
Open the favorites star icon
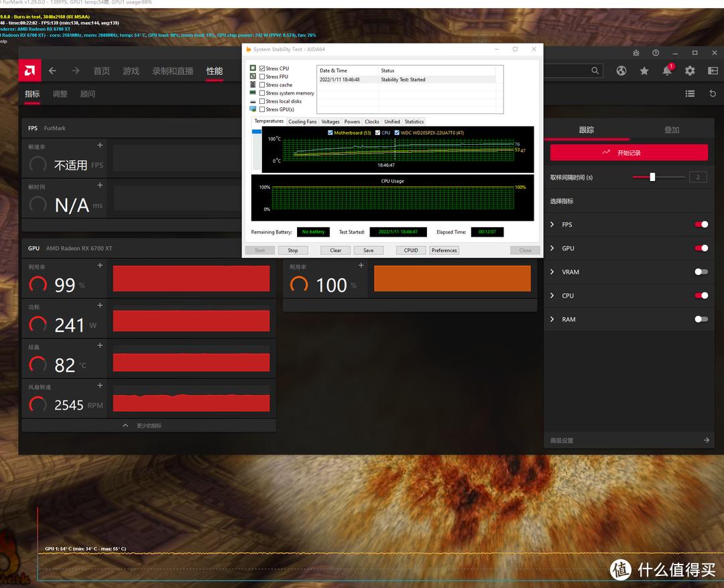644,70
